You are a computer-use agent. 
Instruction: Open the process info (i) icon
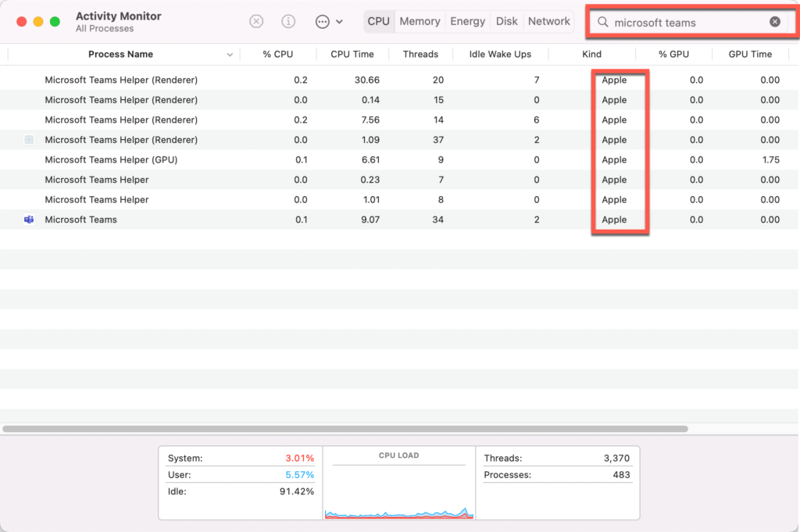click(x=288, y=21)
